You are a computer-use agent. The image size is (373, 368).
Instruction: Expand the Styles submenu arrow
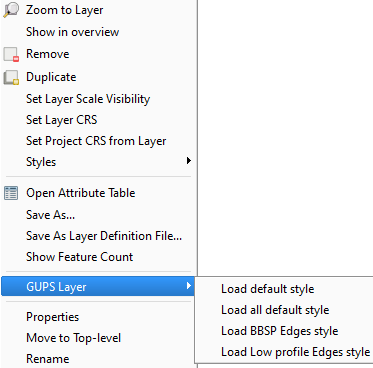pyautogui.click(x=189, y=161)
